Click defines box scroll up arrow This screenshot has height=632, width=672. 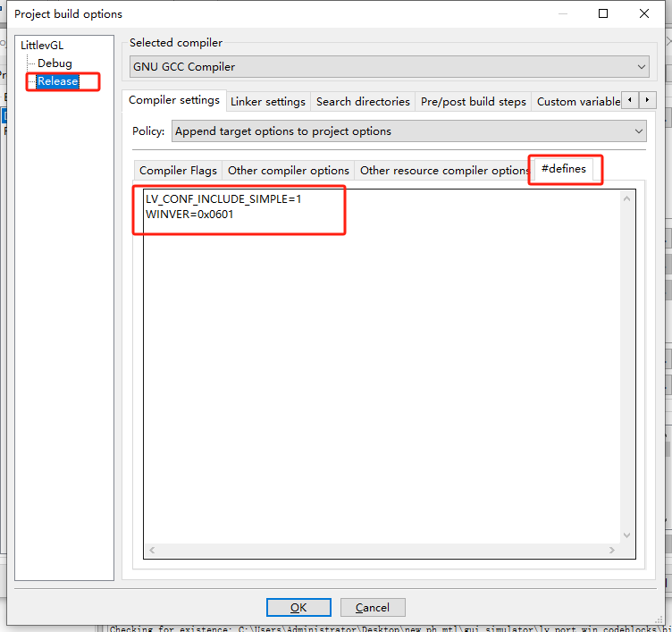[626, 198]
